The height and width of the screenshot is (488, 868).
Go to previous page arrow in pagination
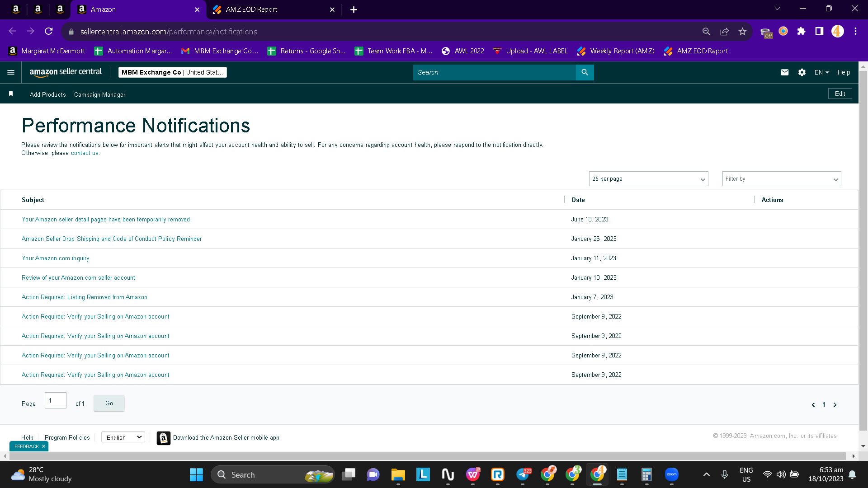click(813, 405)
